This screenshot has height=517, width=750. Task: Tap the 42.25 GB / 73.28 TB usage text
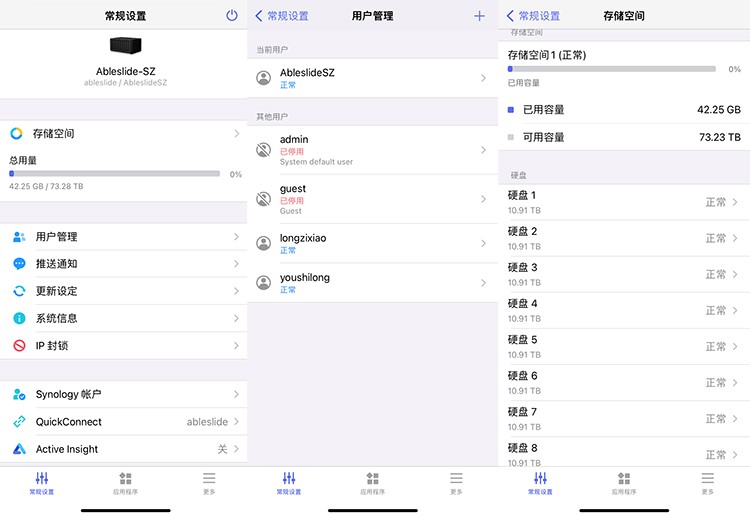click(x=46, y=186)
